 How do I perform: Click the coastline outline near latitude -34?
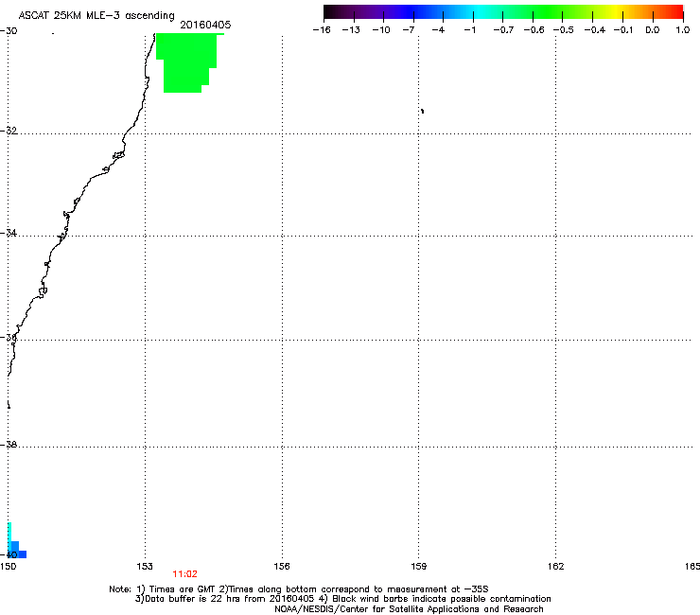[x=62, y=236]
